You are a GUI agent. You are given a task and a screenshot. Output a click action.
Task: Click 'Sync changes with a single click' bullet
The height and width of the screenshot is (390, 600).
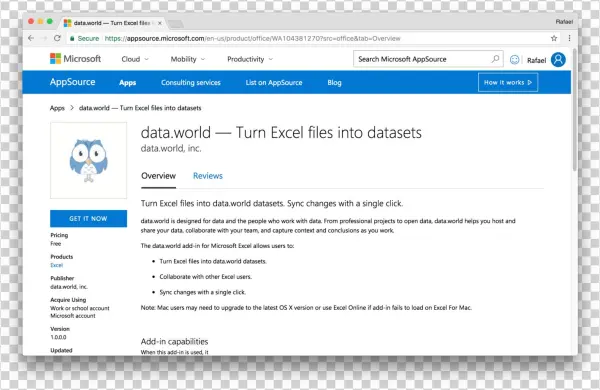click(202, 292)
